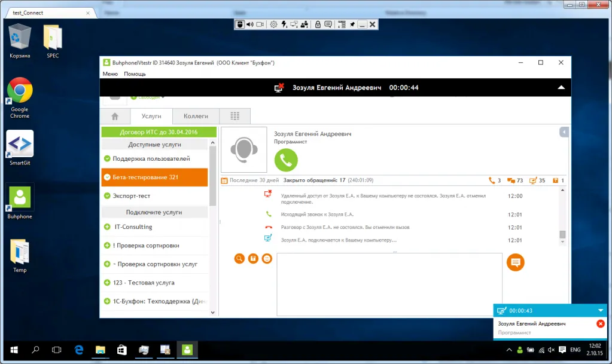
Task: Open settings gear in remote session toolbar
Action: pos(273,25)
